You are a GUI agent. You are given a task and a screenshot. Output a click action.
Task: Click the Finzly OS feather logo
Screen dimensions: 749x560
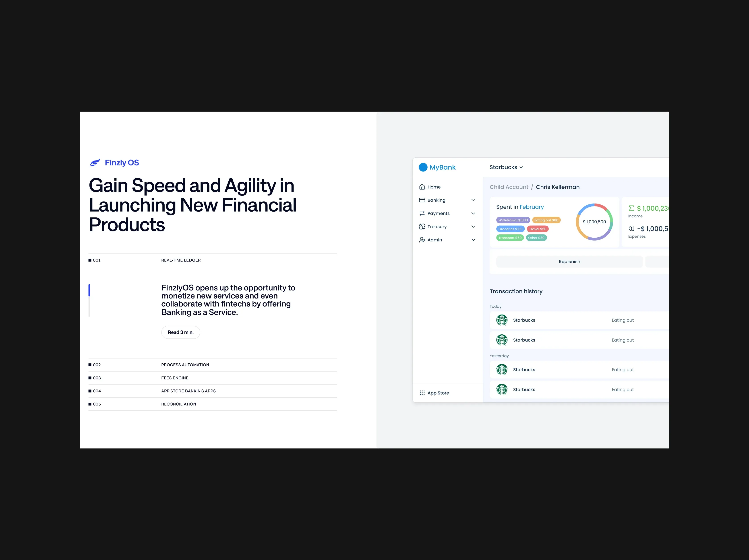95,163
